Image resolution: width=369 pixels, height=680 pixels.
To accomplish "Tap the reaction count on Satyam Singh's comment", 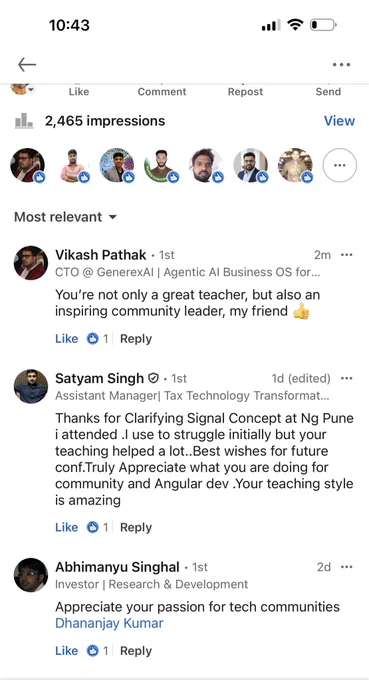I will 98,527.
